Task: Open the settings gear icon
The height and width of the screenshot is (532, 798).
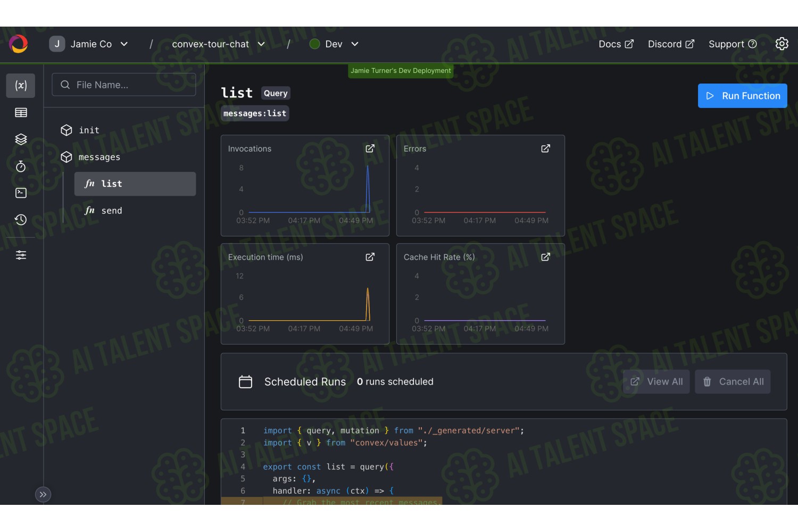Action: pos(782,44)
